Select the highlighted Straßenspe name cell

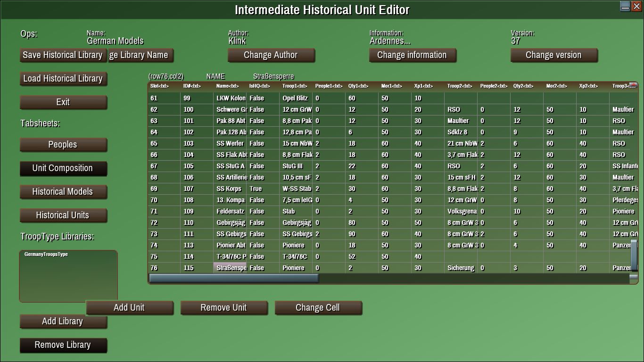[230, 268]
